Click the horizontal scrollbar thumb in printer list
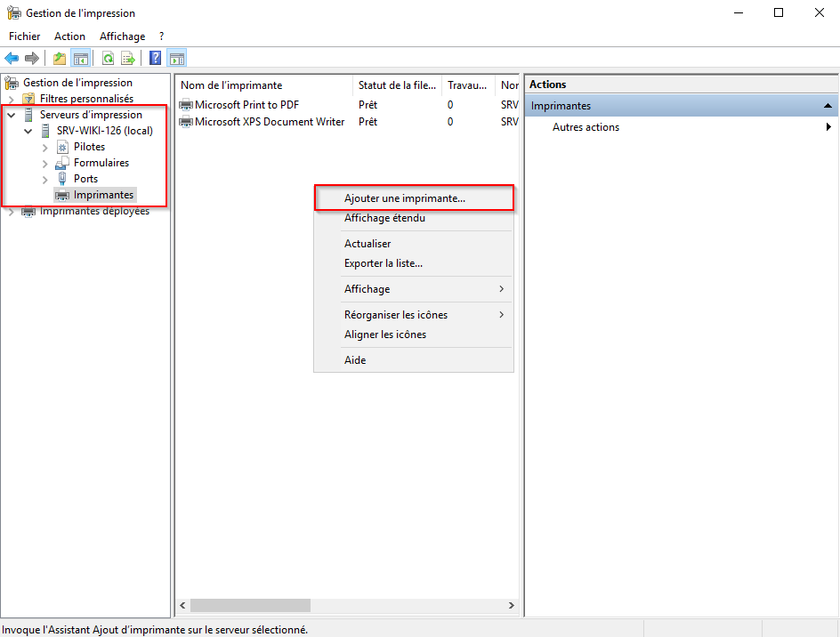 tap(250, 605)
